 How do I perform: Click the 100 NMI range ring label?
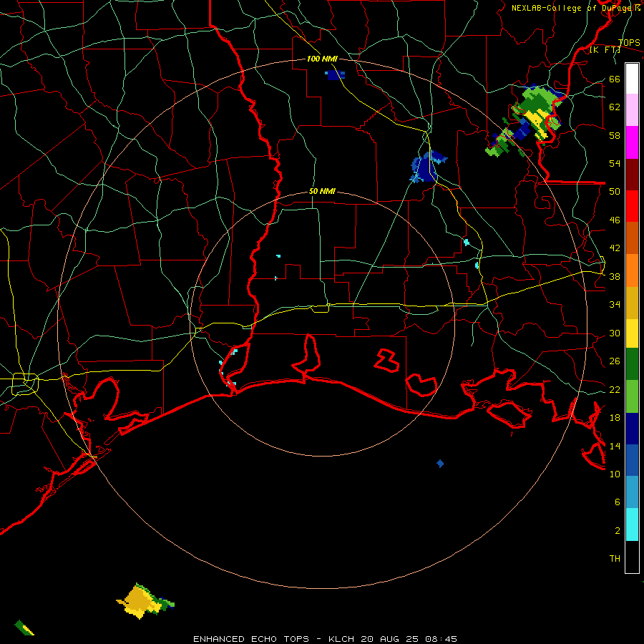click(322, 59)
